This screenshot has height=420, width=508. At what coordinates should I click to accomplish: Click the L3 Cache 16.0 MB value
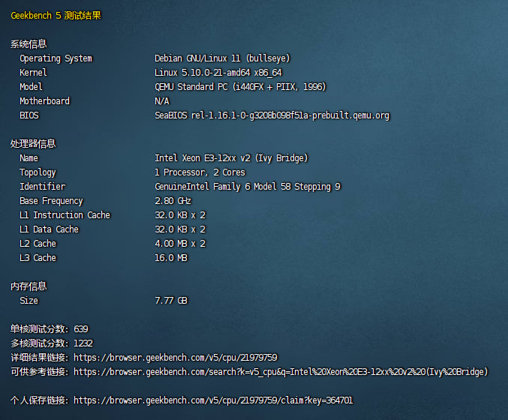[x=170, y=258]
